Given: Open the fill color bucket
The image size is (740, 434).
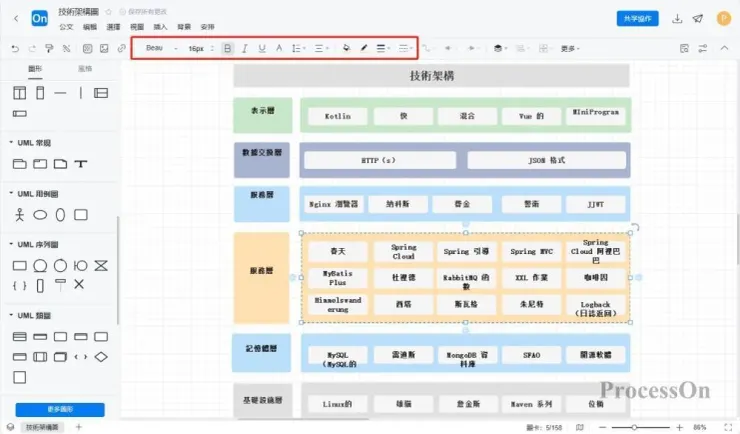Looking at the screenshot, I should pyautogui.click(x=346, y=48).
